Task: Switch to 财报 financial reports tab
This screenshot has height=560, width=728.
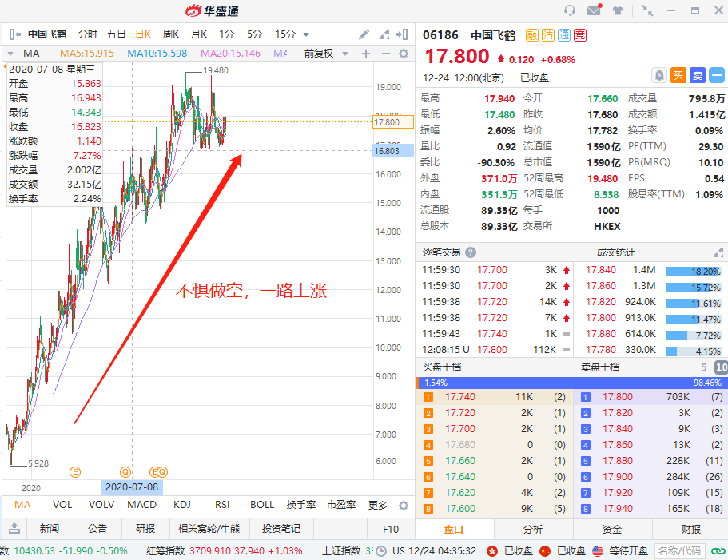Action: (x=691, y=529)
